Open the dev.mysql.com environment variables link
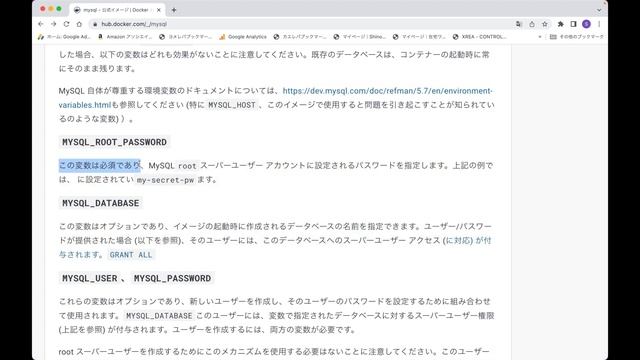Image resolution: width=640 pixels, height=360 pixels. coord(387,91)
